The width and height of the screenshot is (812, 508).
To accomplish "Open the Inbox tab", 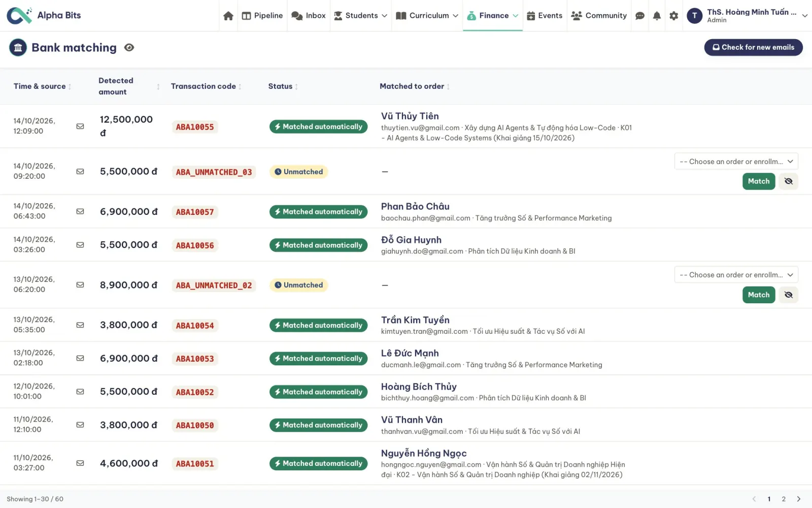I will point(309,16).
